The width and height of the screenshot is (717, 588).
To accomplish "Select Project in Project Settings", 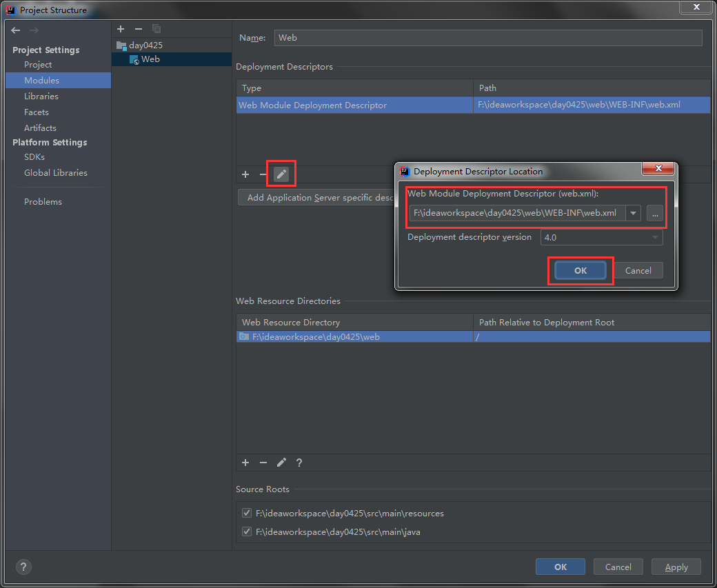I will [x=38, y=65].
